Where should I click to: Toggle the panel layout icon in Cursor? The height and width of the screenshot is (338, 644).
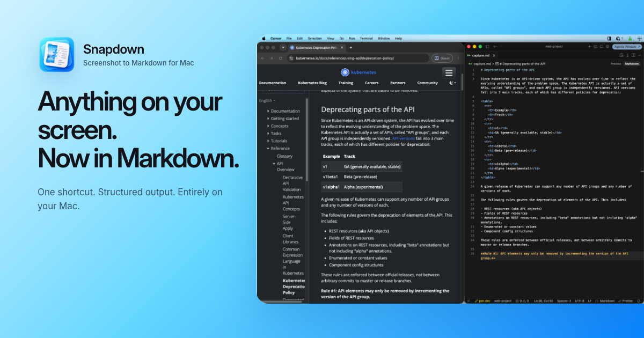tap(595, 47)
